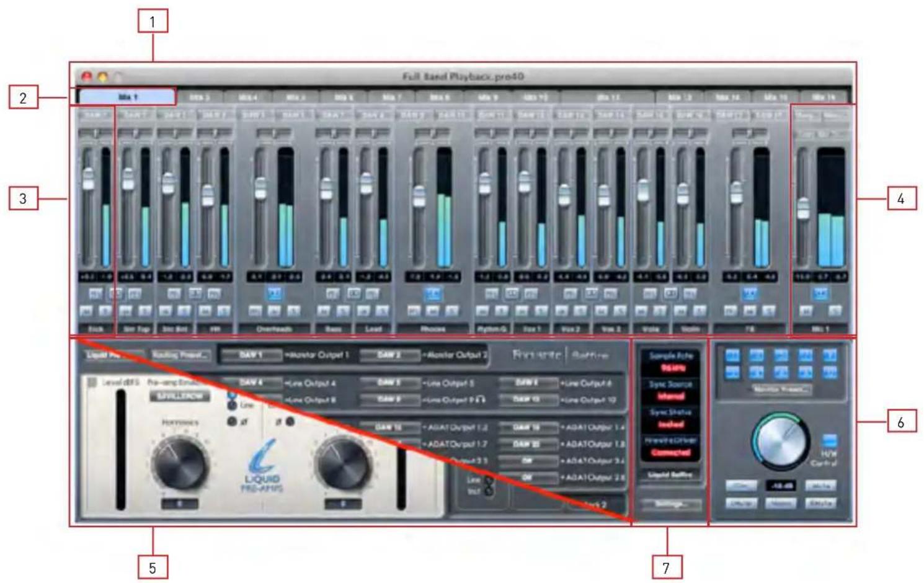Open the source dropdown for Line Output 5
This screenshot has height=583, width=924.
389,383
